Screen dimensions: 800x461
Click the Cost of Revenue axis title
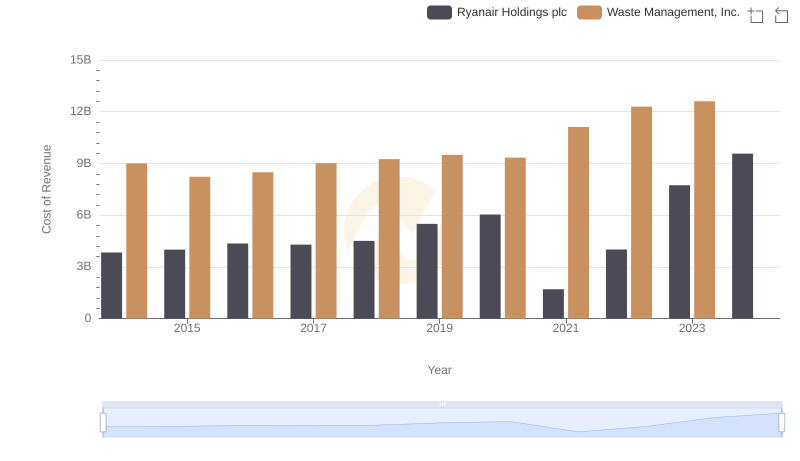[46, 189]
